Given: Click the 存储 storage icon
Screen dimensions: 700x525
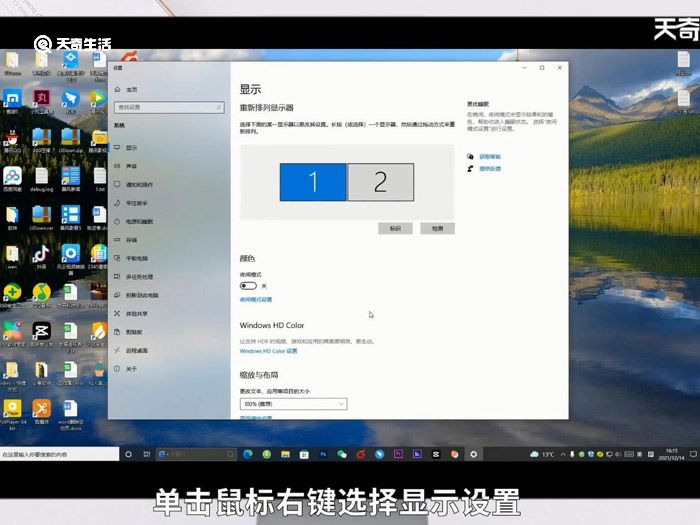Looking at the screenshot, I should (x=117, y=240).
